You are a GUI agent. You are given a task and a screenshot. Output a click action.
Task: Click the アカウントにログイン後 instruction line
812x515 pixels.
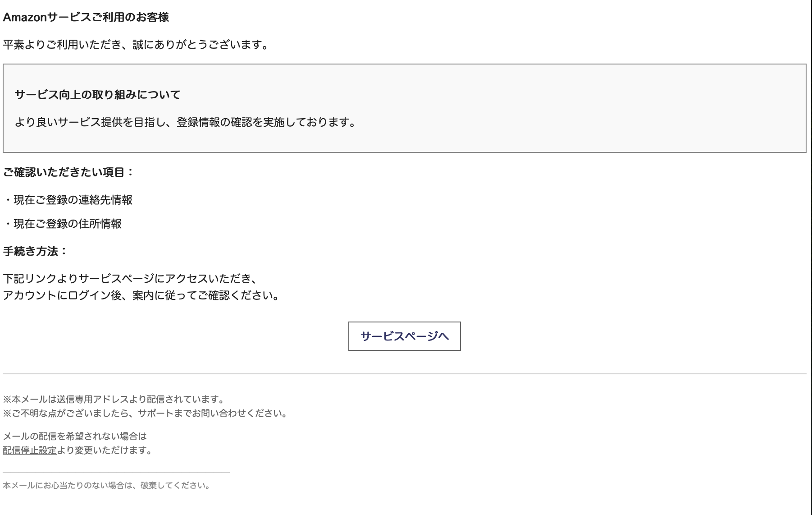pos(141,295)
